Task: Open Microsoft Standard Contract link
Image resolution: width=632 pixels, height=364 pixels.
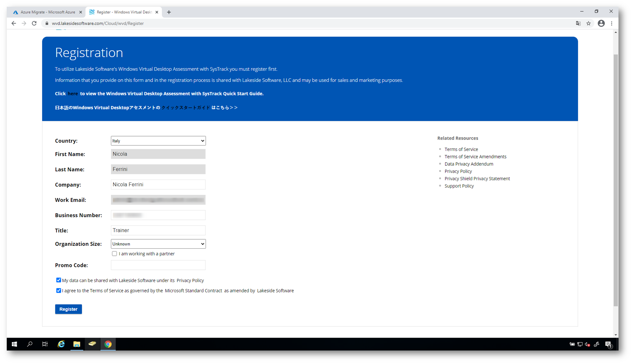Action: click(x=193, y=291)
